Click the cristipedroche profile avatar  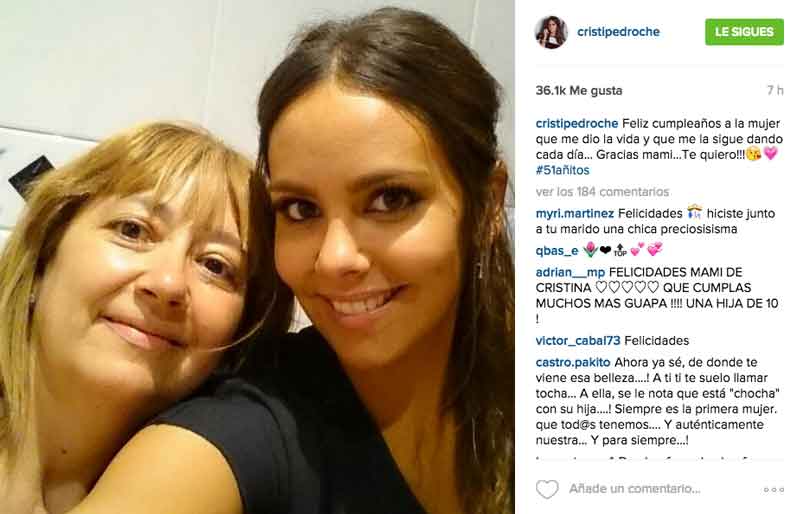tap(551, 32)
